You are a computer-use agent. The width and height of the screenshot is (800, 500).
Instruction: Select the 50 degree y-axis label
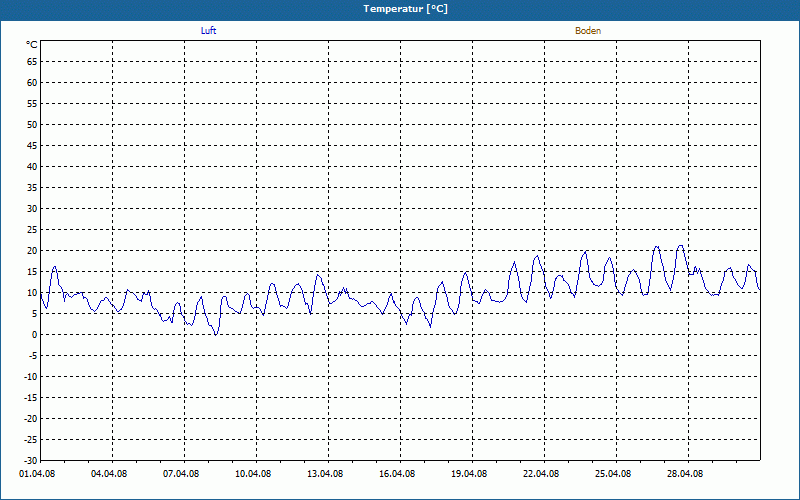[31, 125]
